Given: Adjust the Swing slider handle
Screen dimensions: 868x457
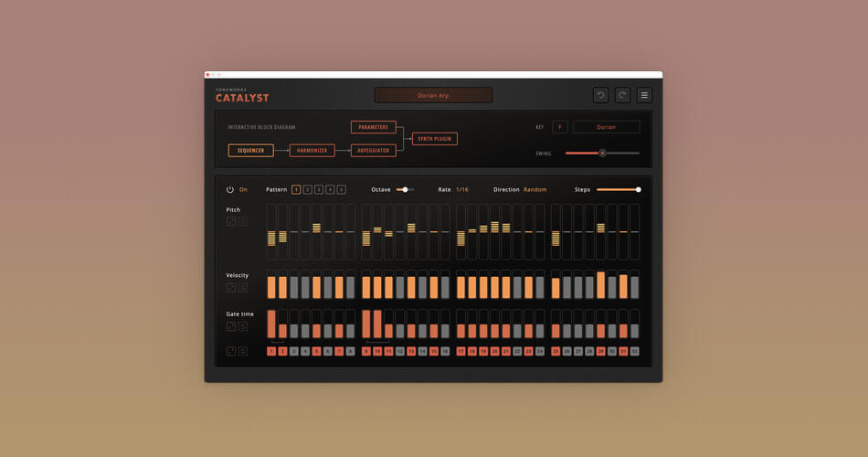Looking at the screenshot, I should click(602, 153).
